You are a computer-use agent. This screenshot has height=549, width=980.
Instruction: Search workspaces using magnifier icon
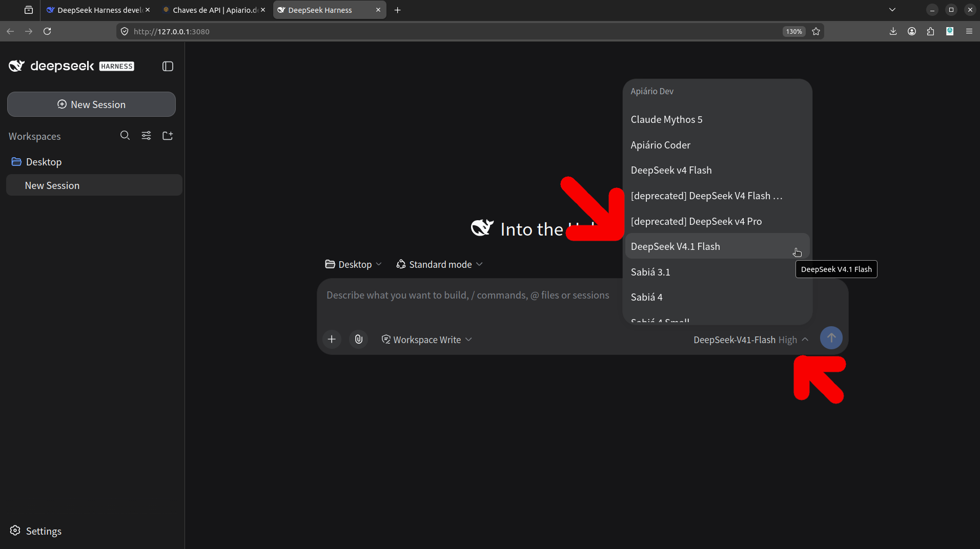tap(125, 135)
